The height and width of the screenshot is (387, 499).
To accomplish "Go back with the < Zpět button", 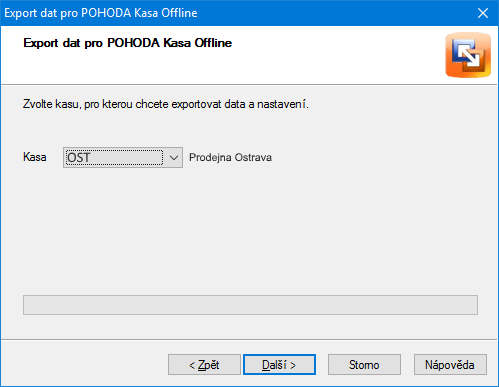I will pos(204,365).
